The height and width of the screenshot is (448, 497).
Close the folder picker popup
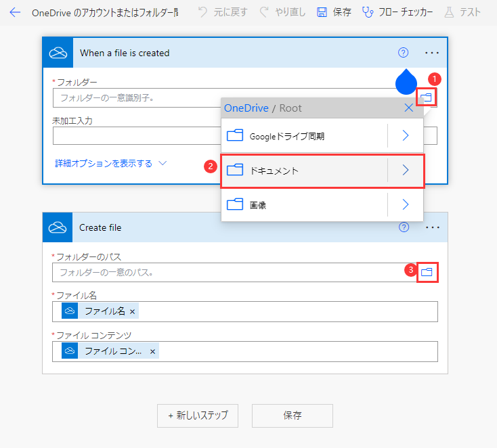pyautogui.click(x=408, y=108)
